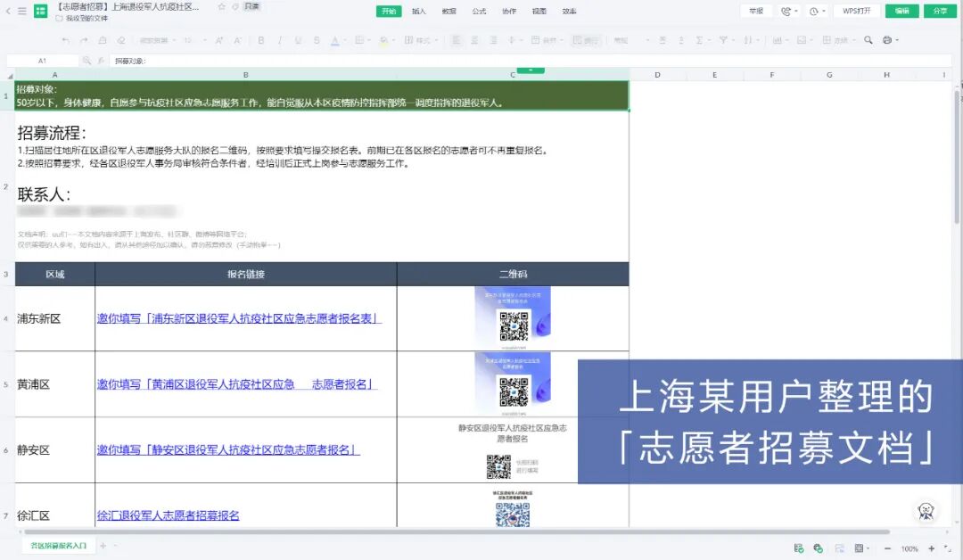Click the eraser clear-format tool
Viewport: 963px width, 560px height.
pos(121,40)
